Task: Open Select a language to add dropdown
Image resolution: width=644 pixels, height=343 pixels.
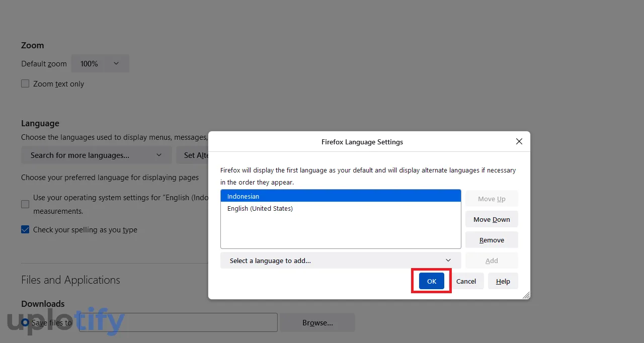Action: [341, 261]
